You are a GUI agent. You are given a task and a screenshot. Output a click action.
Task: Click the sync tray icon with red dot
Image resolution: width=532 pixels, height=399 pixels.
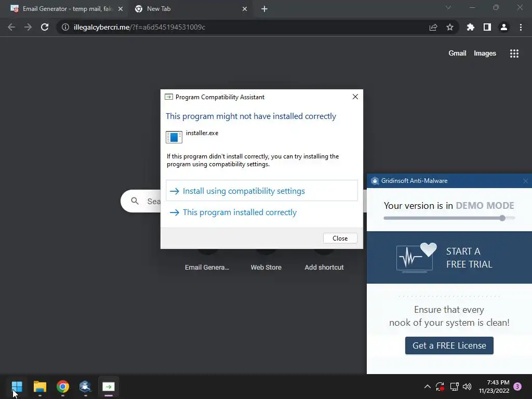click(440, 387)
